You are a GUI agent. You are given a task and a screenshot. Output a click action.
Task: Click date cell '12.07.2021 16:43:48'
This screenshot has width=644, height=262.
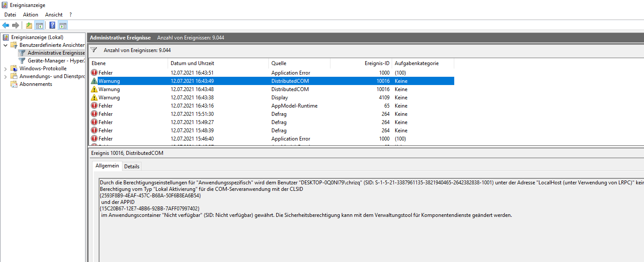[x=192, y=89]
